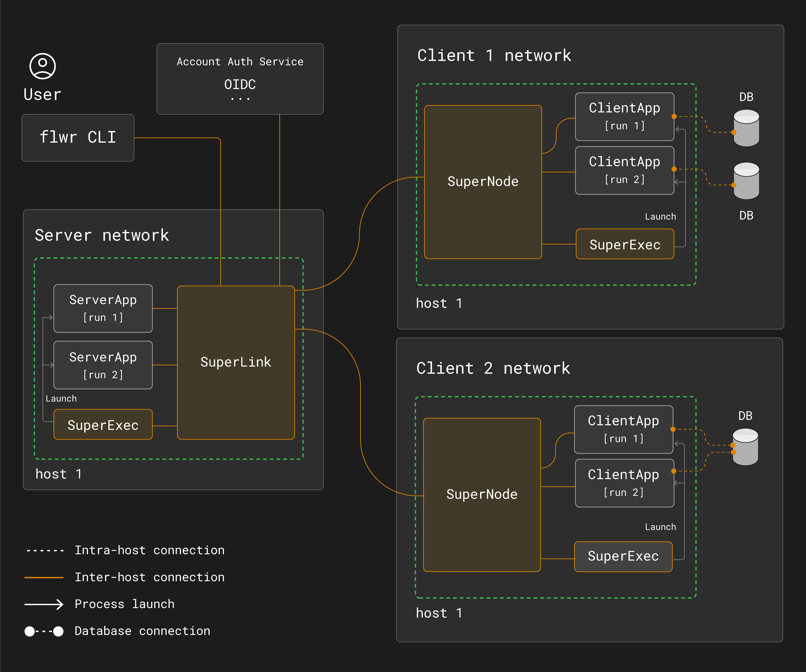Click the Process launch arrow symbol
The height and width of the screenshot is (672, 806).
click(x=44, y=604)
